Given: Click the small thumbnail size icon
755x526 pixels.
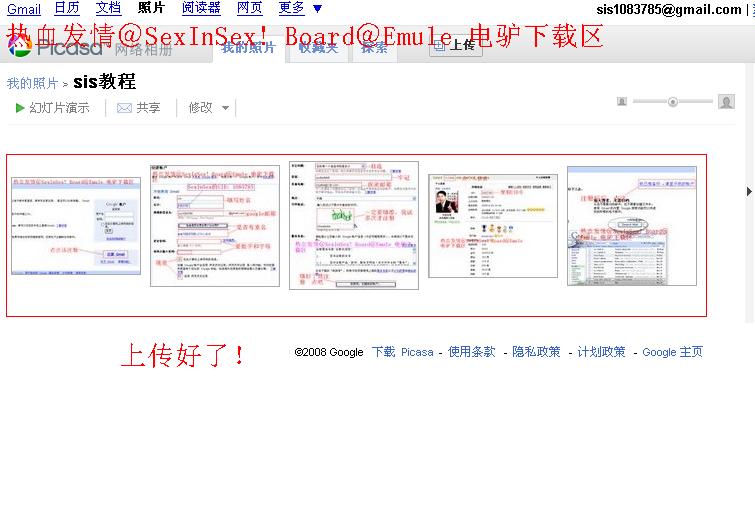Looking at the screenshot, I should click(622, 102).
